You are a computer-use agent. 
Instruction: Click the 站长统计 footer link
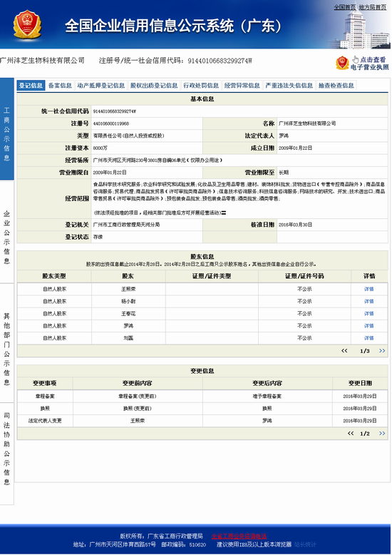tap(305, 544)
